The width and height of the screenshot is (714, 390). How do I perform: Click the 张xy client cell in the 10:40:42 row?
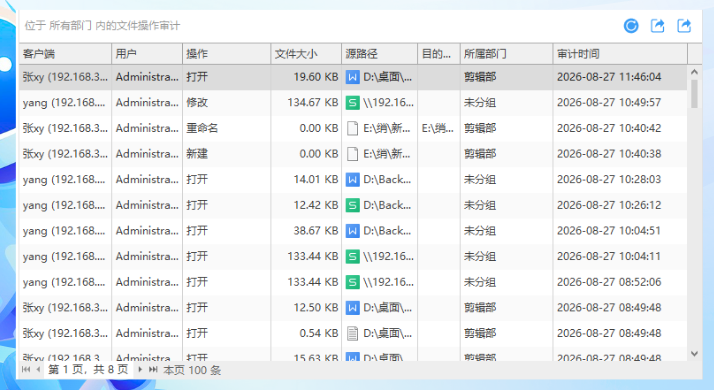[65, 128]
